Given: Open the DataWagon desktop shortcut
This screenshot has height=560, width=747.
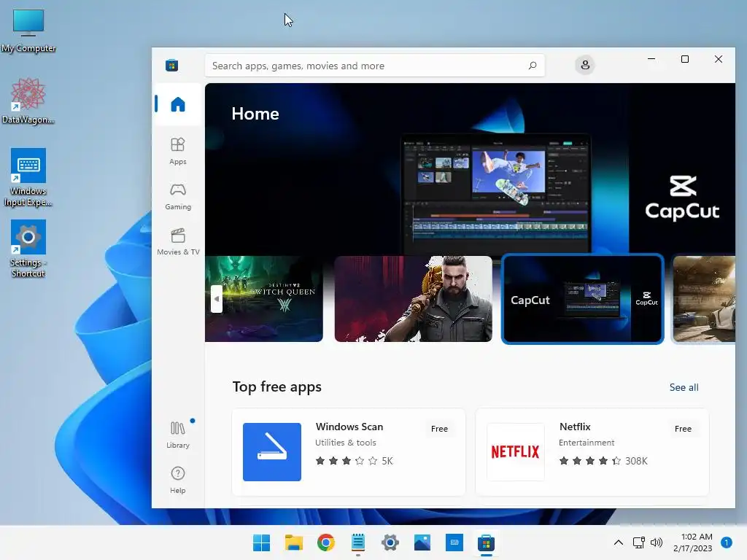Looking at the screenshot, I should (x=28, y=101).
